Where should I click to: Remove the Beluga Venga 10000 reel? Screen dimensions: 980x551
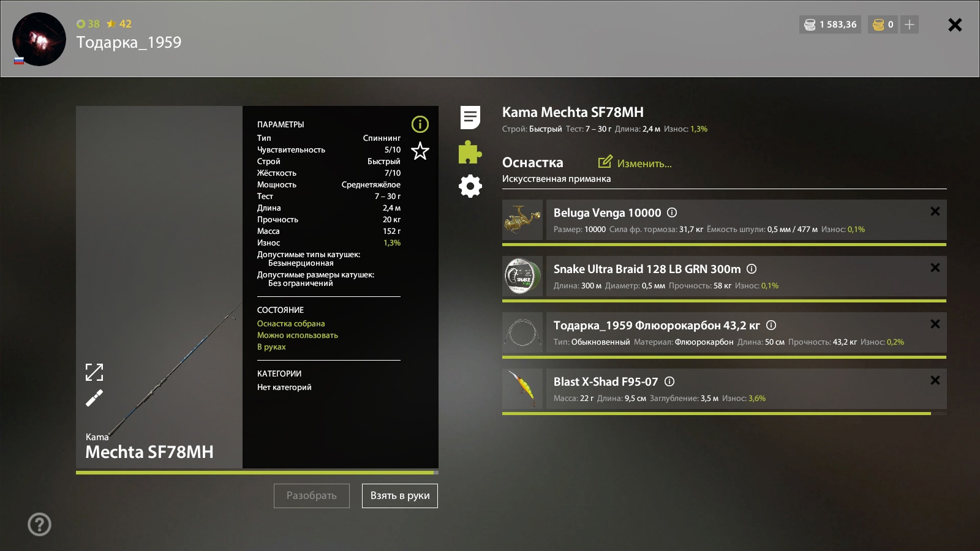935,211
